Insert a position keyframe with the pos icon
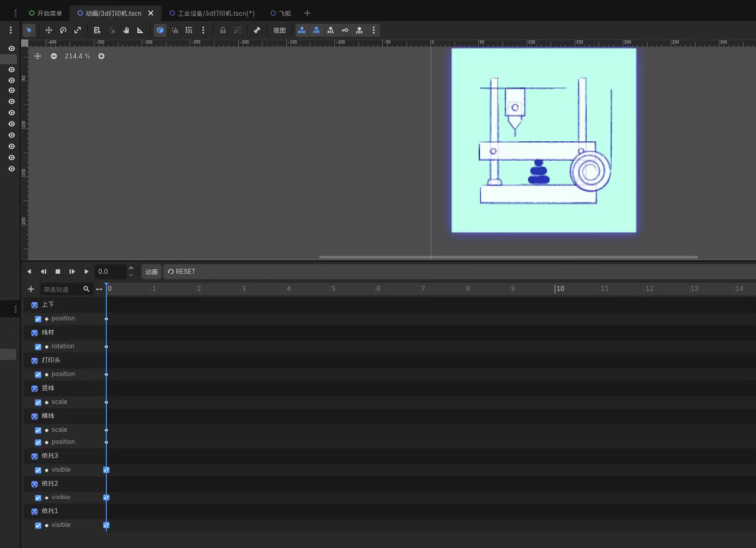756x548 pixels. point(302,30)
